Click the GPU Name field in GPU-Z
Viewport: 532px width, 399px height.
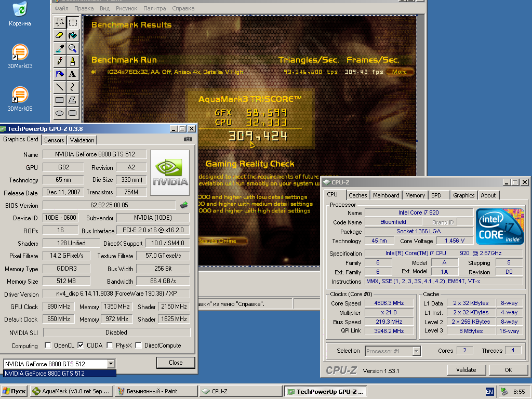point(95,154)
